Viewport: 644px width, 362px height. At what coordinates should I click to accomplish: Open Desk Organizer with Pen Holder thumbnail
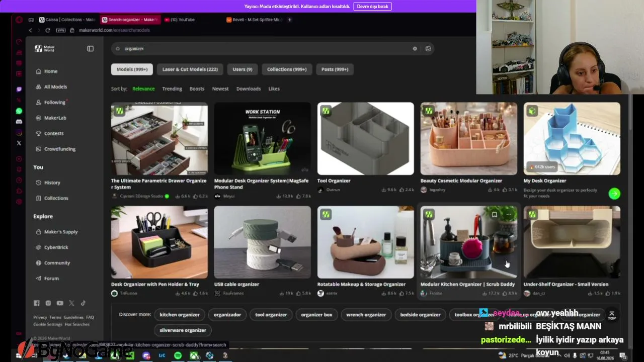point(159,242)
